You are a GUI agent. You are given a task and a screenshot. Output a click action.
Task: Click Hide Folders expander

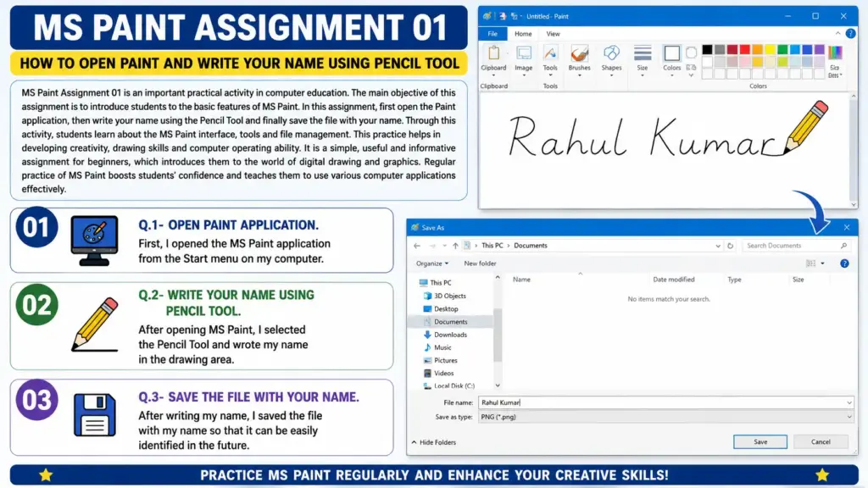click(x=433, y=442)
